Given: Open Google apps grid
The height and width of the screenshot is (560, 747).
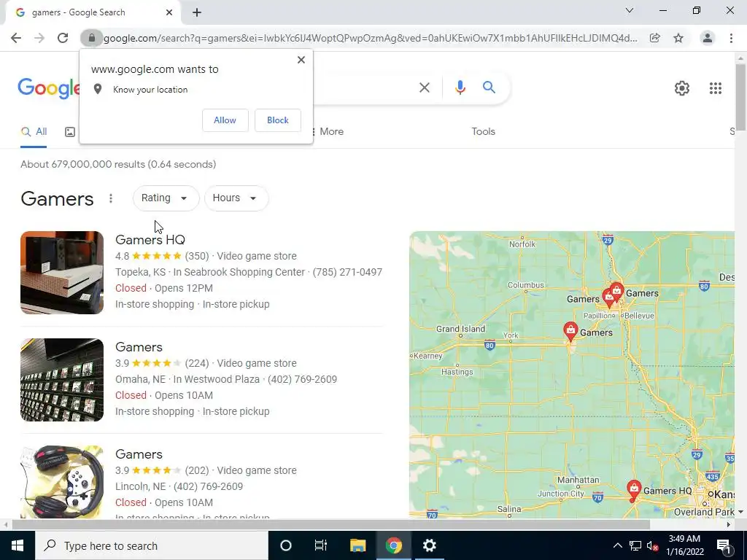Looking at the screenshot, I should click(716, 88).
